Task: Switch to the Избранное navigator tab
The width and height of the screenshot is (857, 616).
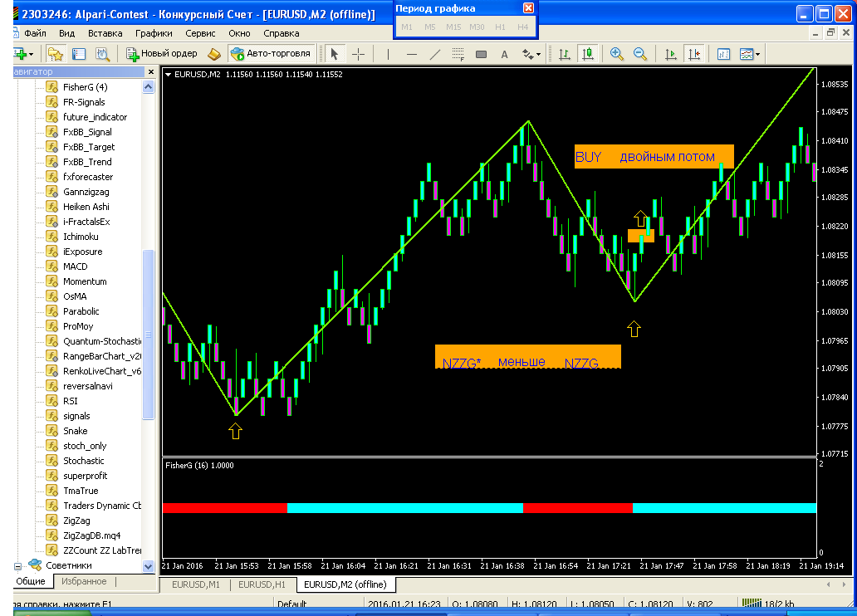Action: coord(84,581)
